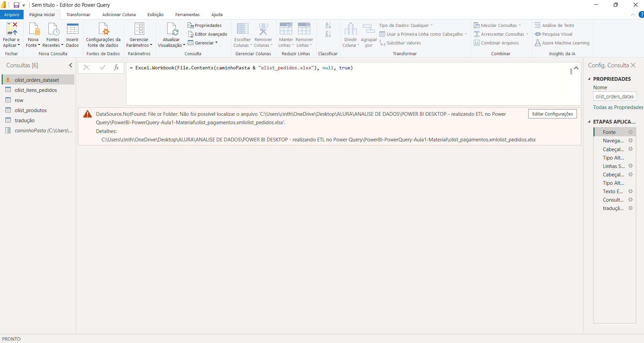Sort ascending with the A-Z icon
The height and width of the screenshot is (343, 644).
click(x=328, y=25)
